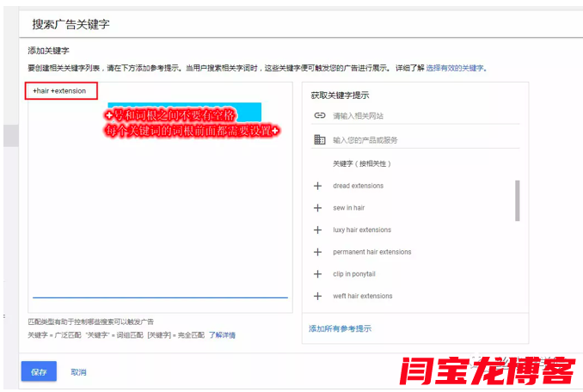
Task: Click the link icon beside 请输入相关网站
Action: click(319, 115)
